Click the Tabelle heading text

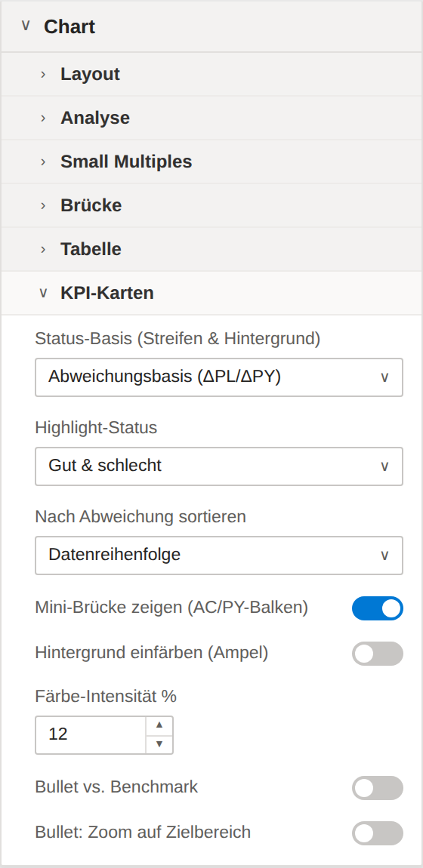click(91, 249)
